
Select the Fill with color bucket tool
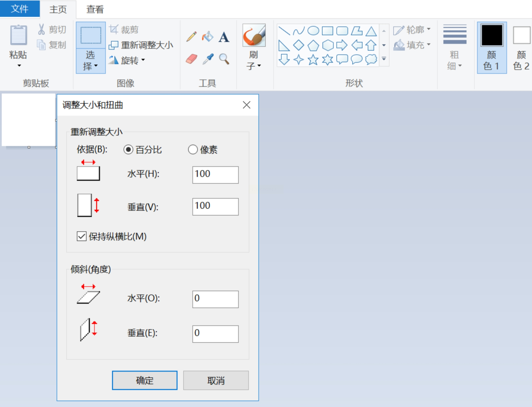tap(207, 37)
